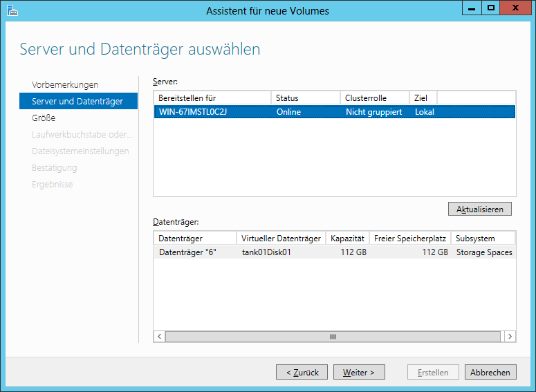Image resolution: width=536 pixels, height=392 pixels.
Task: Sort disks by Freier Speicherplatz column
Action: [410, 239]
